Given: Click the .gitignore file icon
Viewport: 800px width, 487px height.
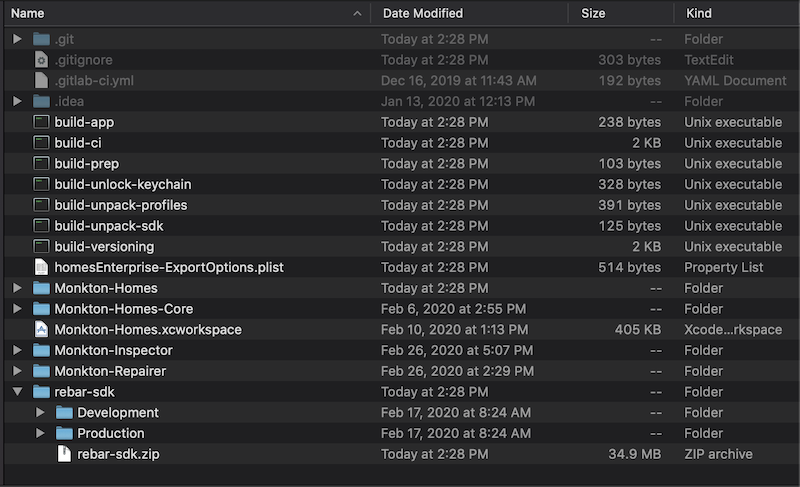Looking at the screenshot, I should pos(41,60).
